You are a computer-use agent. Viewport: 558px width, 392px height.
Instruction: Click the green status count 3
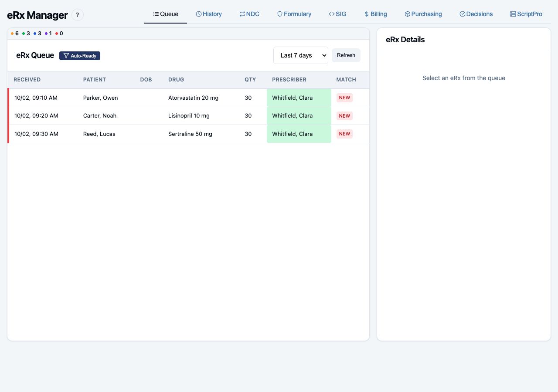[x=26, y=34]
